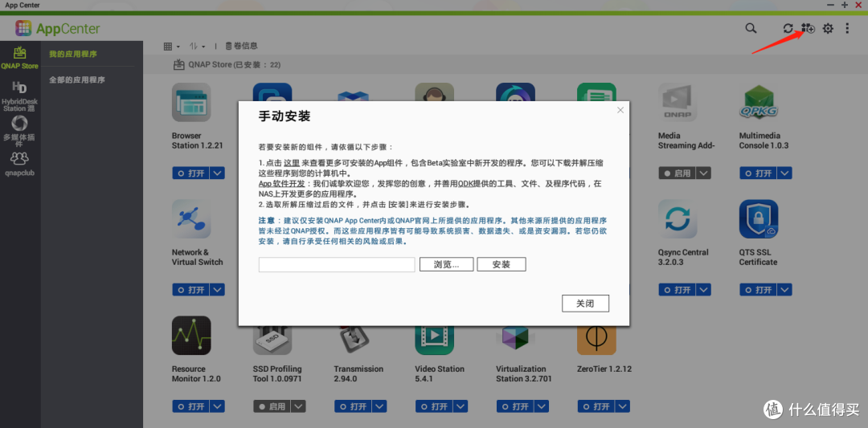Image resolution: width=868 pixels, height=428 pixels.
Task: Open the three-dot more menu
Action: 847,28
